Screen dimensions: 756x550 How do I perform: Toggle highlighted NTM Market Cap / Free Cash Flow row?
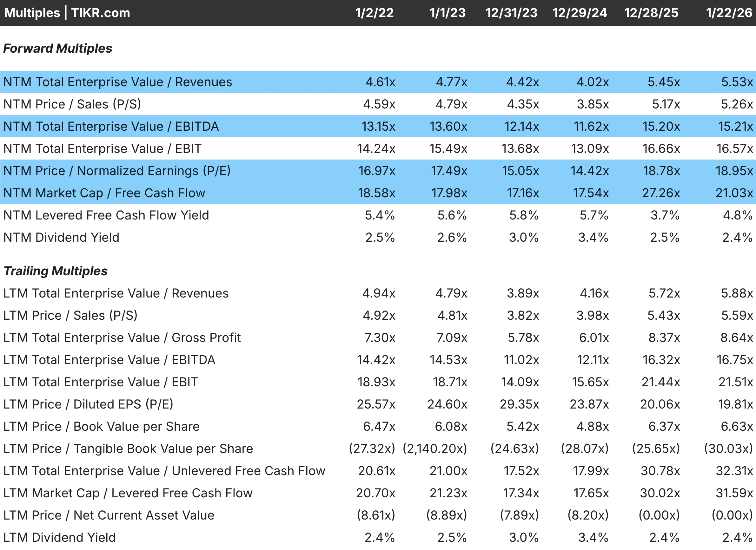[104, 193]
